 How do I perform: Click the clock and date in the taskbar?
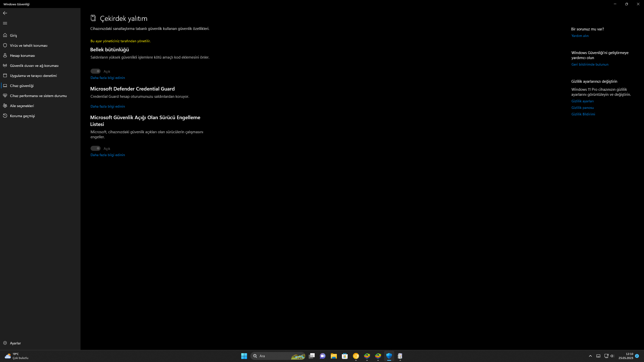[x=626, y=356]
